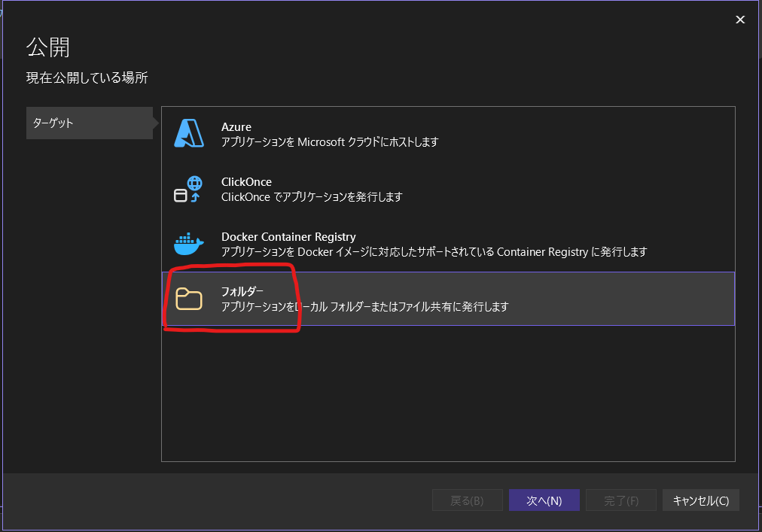The image size is (762, 532).
Task: Switch to the ターゲット step tab
Action: [x=89, y=123]
